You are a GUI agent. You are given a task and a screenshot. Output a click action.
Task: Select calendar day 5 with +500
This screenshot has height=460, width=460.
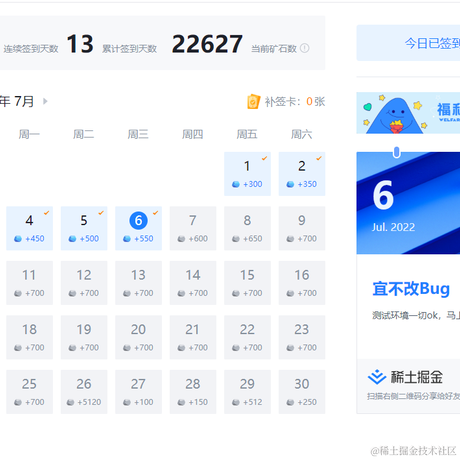[x=84, y=228]
